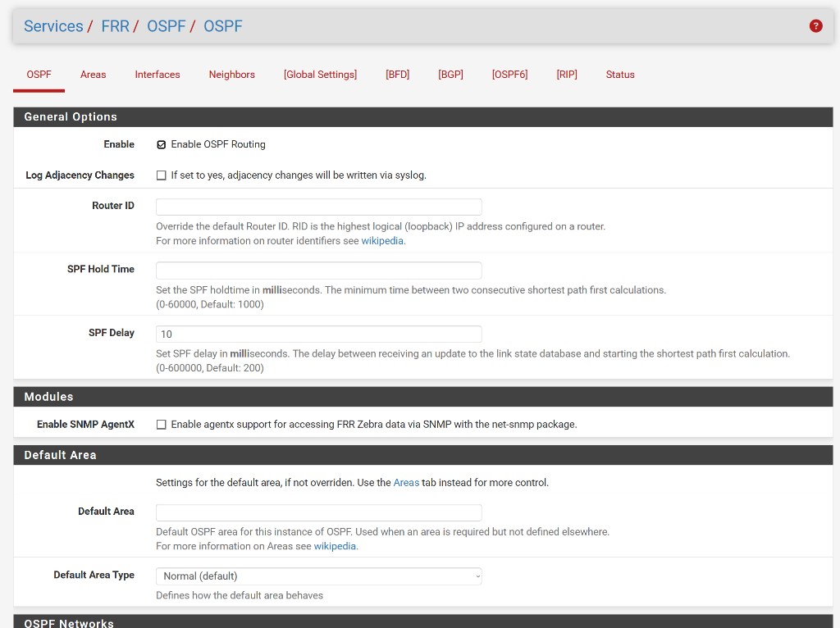This screenshot has width=840, height=628.
Task: Open the wikipedia link about router identifiers
Action: (382, 241)
